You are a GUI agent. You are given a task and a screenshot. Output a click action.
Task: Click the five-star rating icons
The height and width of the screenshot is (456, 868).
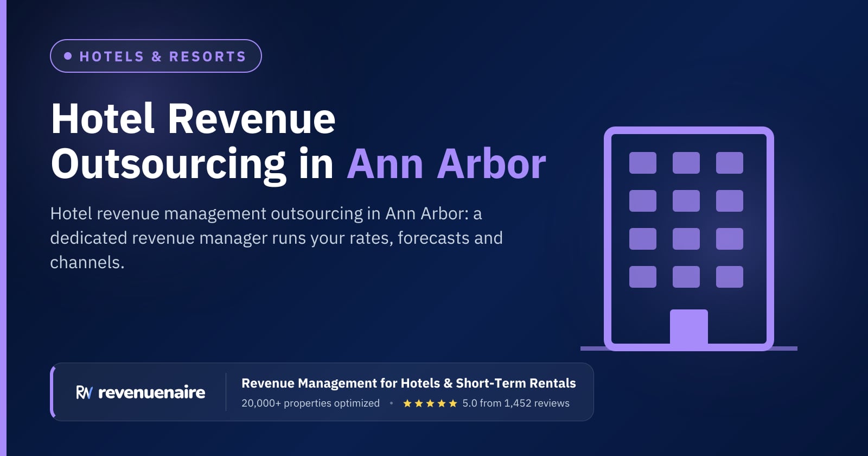[x=430, y=403]
